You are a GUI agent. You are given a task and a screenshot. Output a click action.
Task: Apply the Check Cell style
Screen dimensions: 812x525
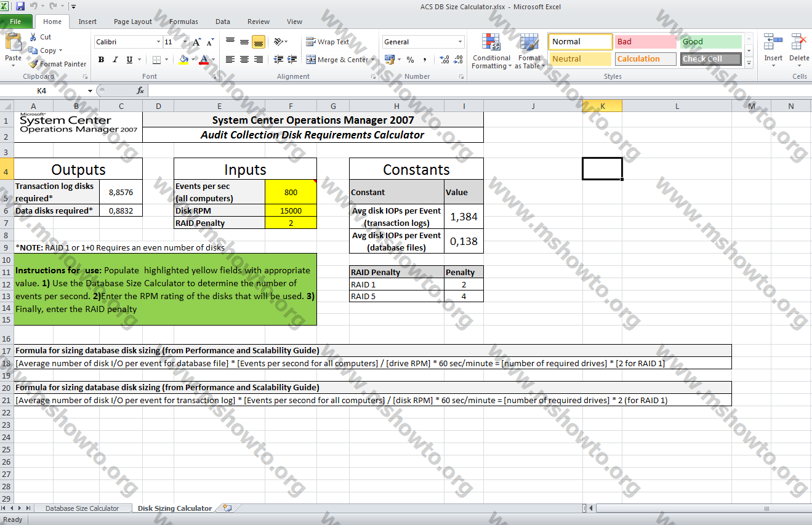711,59
